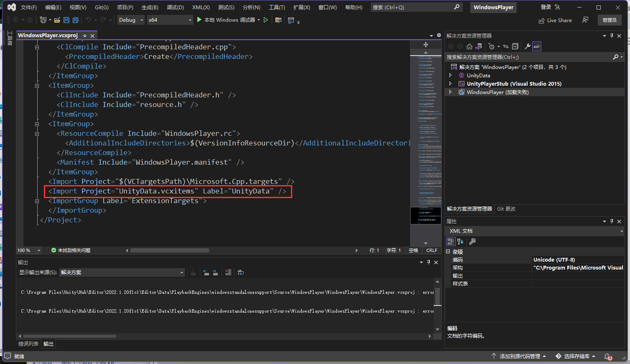Image resolution: width=630 pixels, height=364 pixels.
Task: Click Alphabetical sort icon in Properties
Action: 460,241
